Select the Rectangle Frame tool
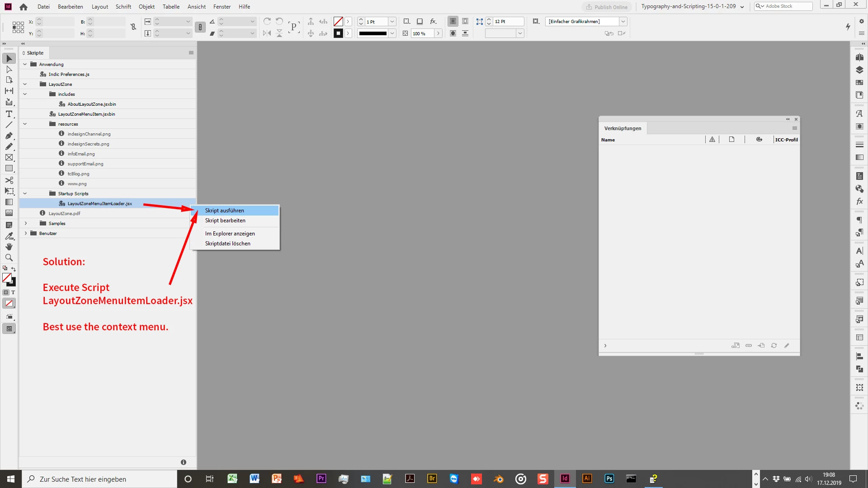The width and height of the screenshot is (868, 488). [x=9, y=158]
